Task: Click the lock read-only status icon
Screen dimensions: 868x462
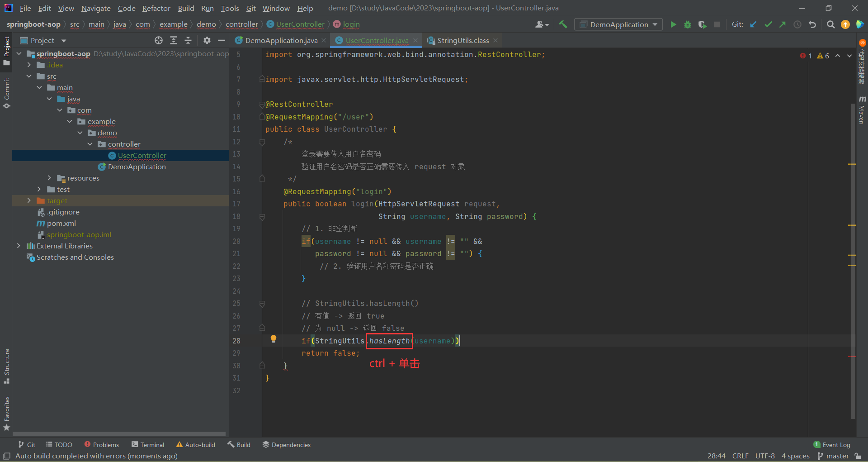Action: point(858,456)
